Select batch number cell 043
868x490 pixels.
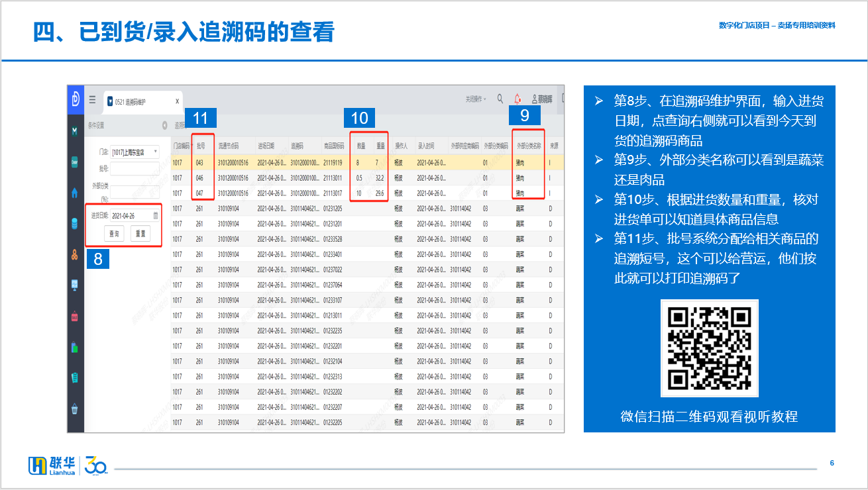tap(199, 162)
